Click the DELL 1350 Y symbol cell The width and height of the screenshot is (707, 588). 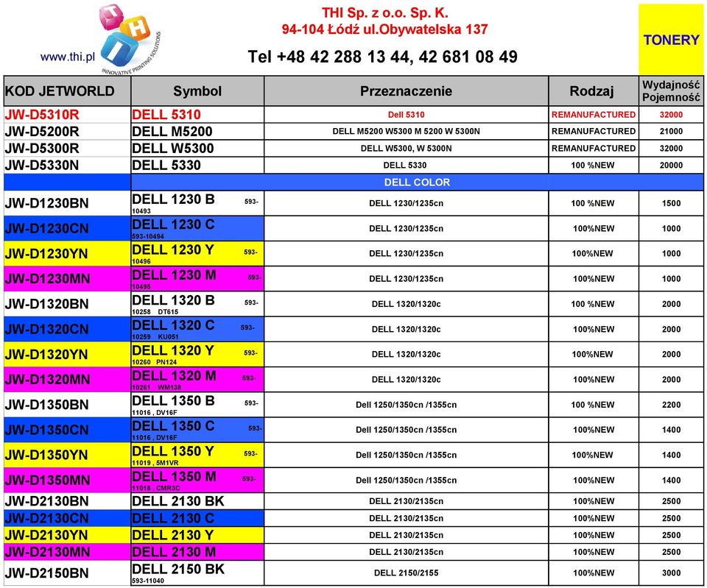(197, 455)
